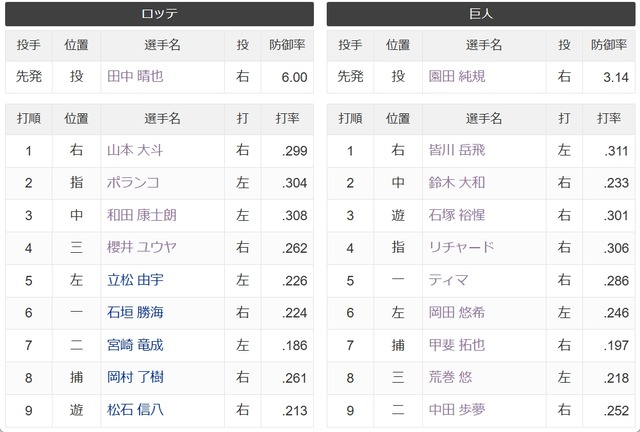This screenshot has width=640, height=432.
Task: Select 宮崎 竜成 player name
Action: tap(135, 345)
